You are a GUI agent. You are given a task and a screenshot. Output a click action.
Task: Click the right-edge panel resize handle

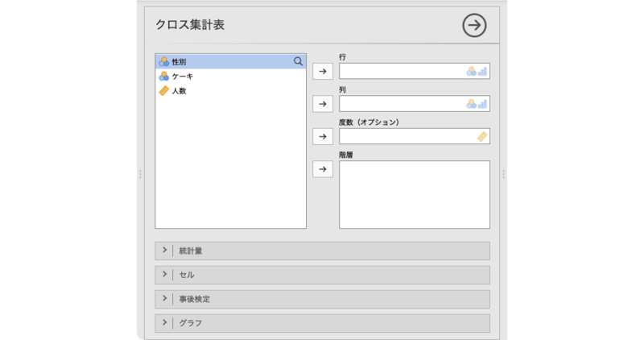pyautogui.click(x=504, y=173)
